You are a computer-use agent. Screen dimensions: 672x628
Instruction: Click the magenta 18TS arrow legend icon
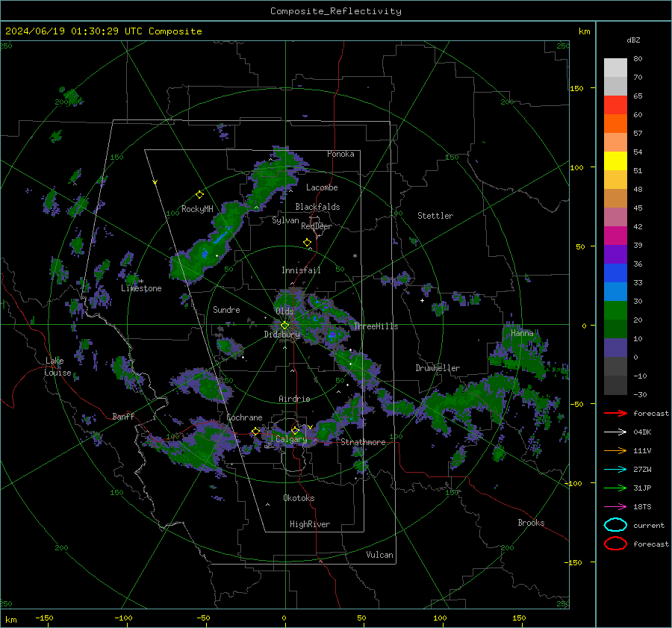coord(615,507)
